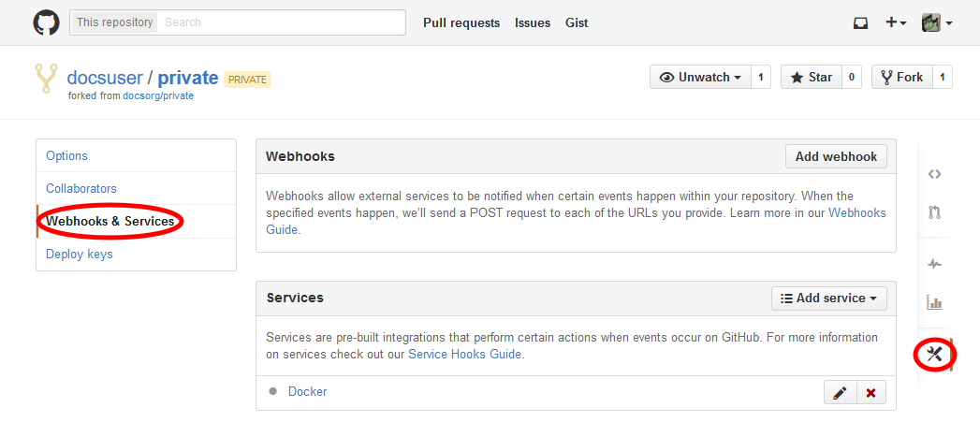This screenshot has height=437, width=980.
Task: Open the Pull Requests icon in right sidebar
Action: 933,212
